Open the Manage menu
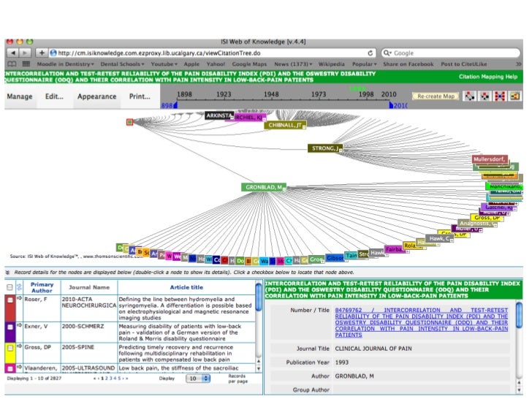 (x=20, y=96)
